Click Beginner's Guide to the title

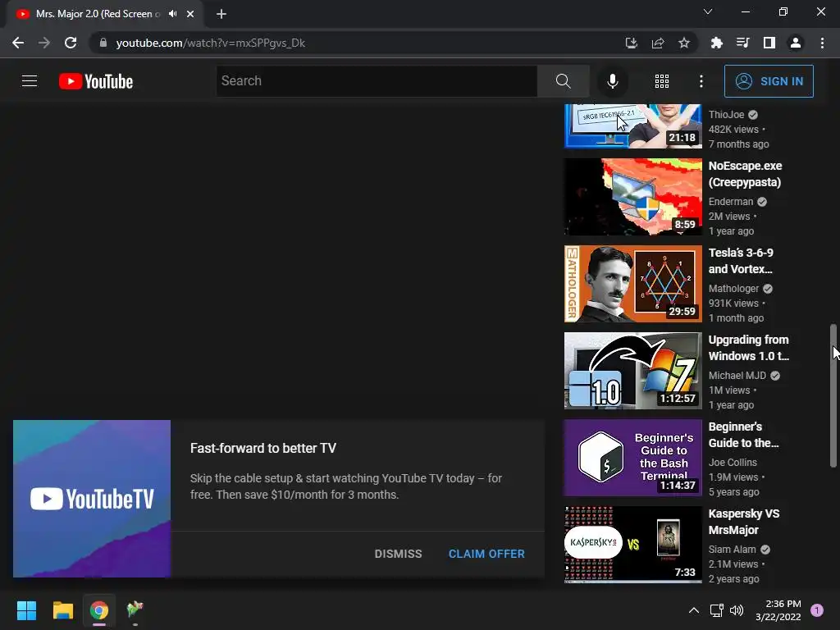(743, 435)
